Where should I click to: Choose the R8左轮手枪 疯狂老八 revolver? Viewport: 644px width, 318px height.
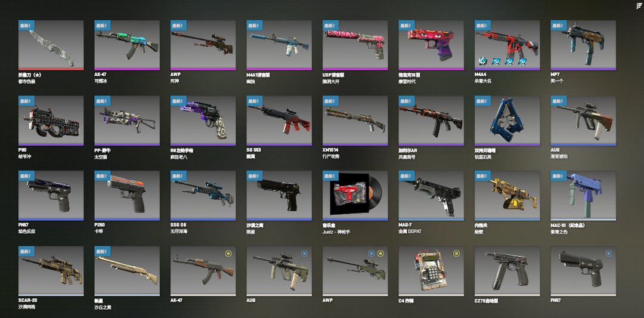coord(203,121)
